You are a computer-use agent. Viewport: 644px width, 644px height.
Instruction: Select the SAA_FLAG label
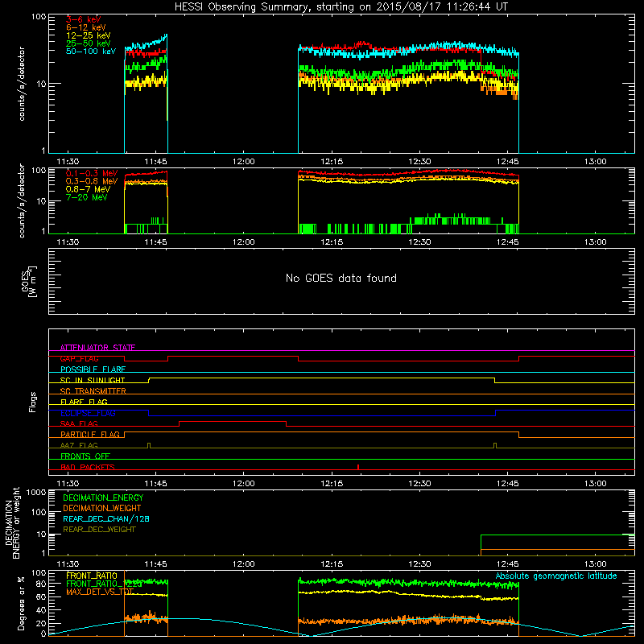point(79,423)
